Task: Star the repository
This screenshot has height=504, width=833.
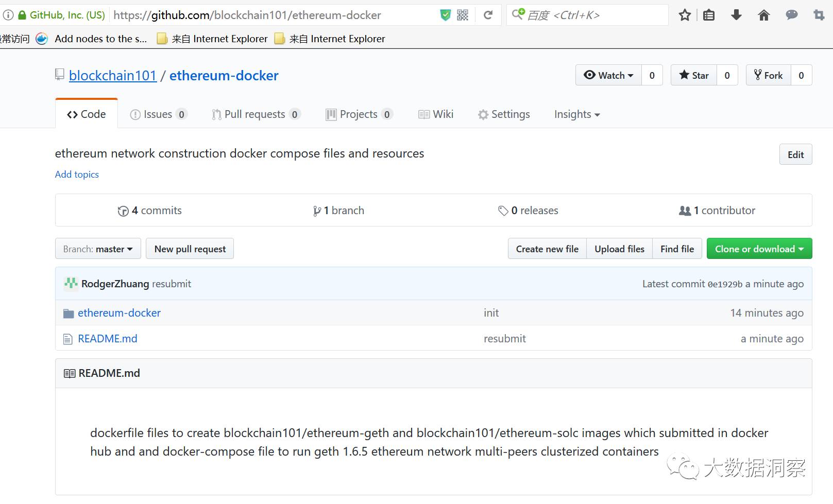Action: point(694,75)
